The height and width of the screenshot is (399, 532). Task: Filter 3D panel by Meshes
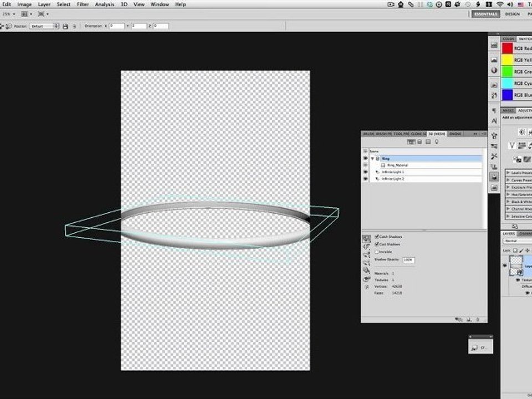[420, 142]
